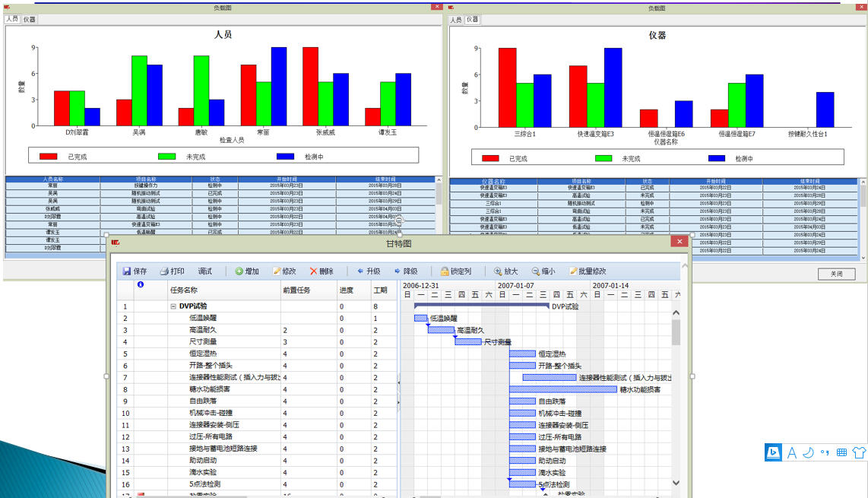Viewport: 868px width, 498px height.
Task: Click the 放大 zoom in magnifier
Action: pyautogui.click(x=498, y=271)
